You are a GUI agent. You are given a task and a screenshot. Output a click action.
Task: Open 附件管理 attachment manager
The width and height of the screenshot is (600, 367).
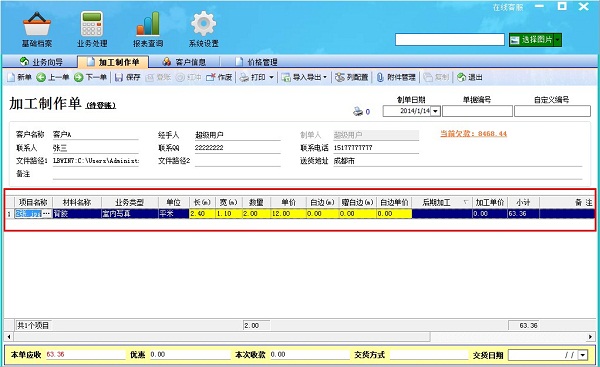396,77
